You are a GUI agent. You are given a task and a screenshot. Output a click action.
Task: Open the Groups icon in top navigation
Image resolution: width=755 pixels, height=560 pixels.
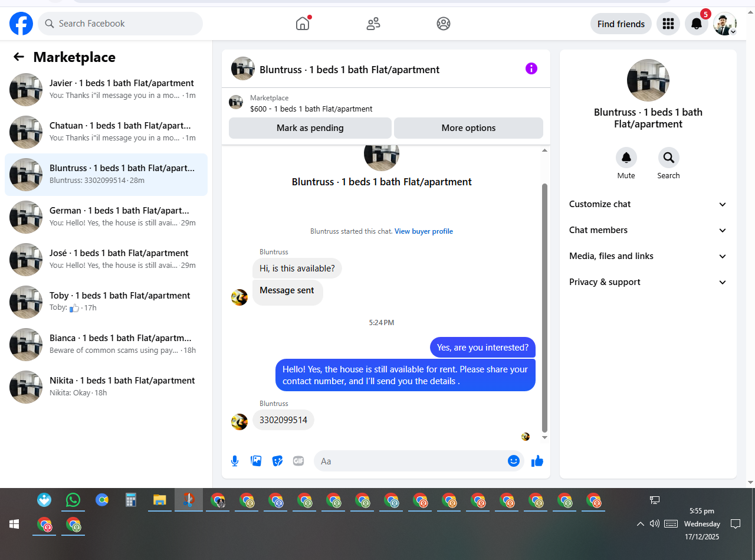point(444,24)
